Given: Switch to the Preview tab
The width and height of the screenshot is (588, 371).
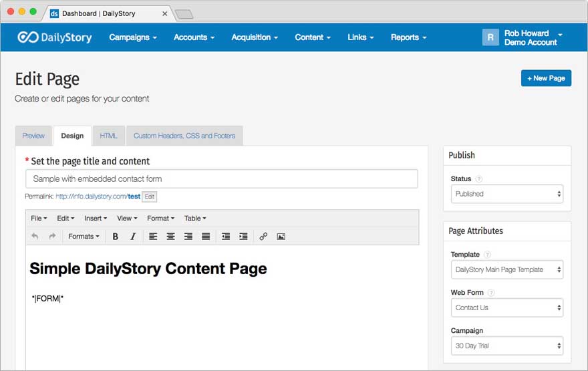Looking at the screenshot, I should [33, 136].
